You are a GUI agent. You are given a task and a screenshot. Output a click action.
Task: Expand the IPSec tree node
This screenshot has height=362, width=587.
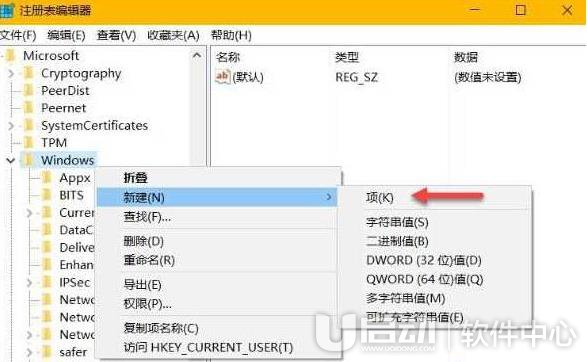point(29,282)
